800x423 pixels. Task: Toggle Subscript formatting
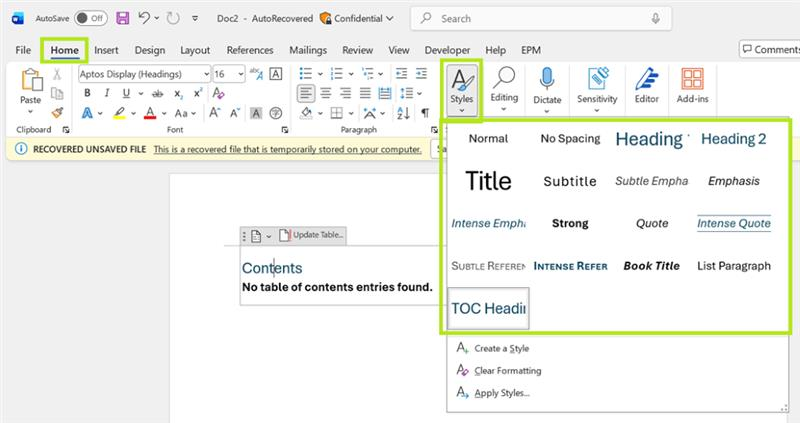click(178, 93)
